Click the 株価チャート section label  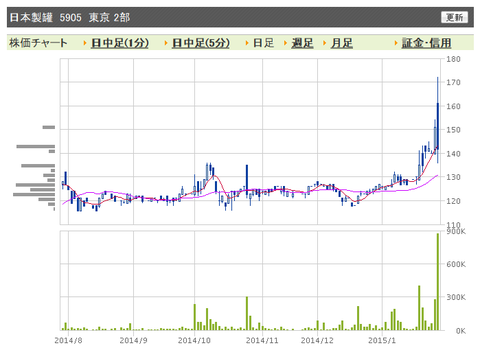point(38,43)
